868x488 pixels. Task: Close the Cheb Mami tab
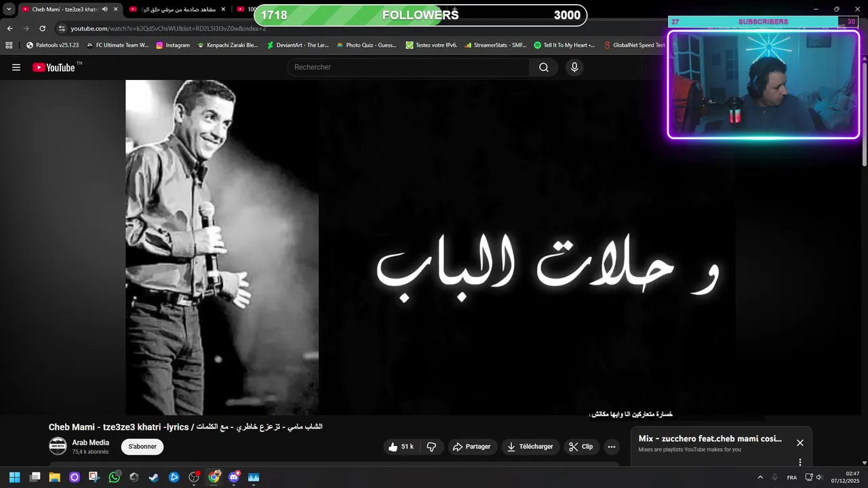click(116, 9)
